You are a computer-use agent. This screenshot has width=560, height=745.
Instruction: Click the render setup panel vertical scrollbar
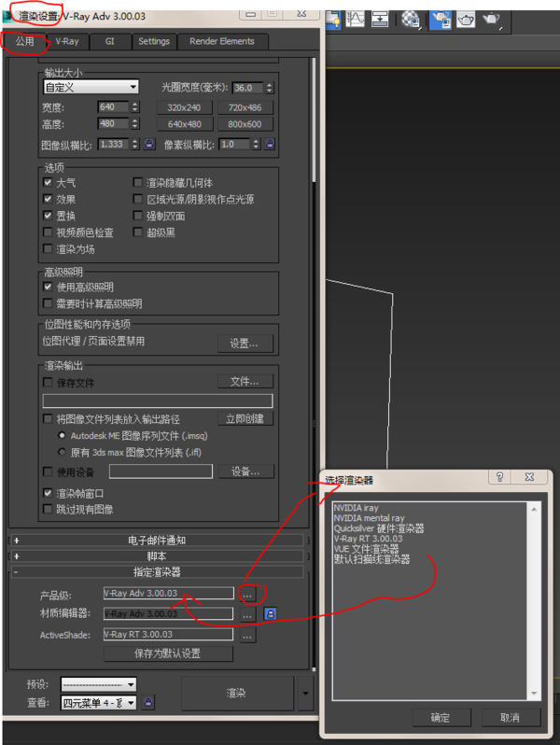[x=314, y=119]
